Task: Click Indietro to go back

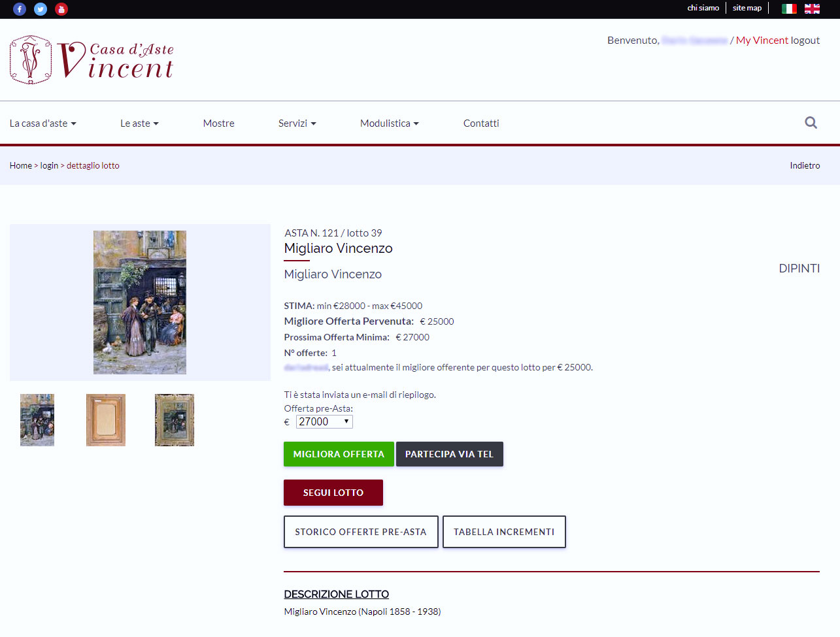Action: 805,165
